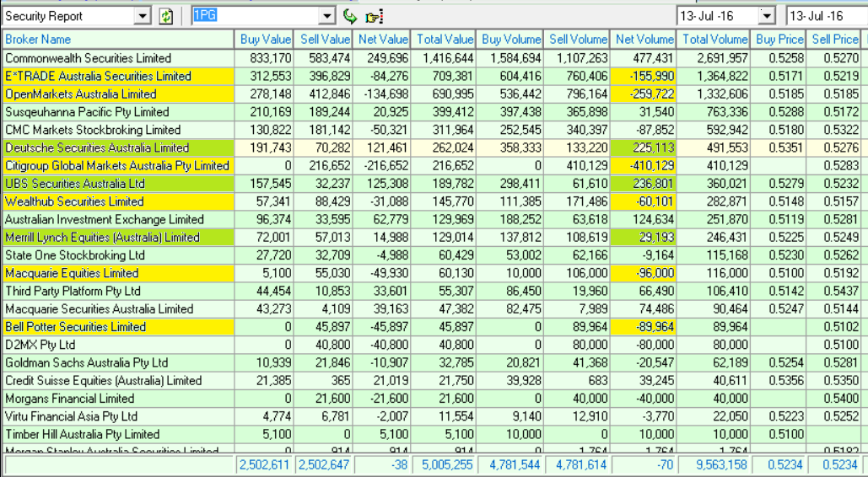
Task: Click Sell Price cell 0.5437
Action: click(835, 291)
